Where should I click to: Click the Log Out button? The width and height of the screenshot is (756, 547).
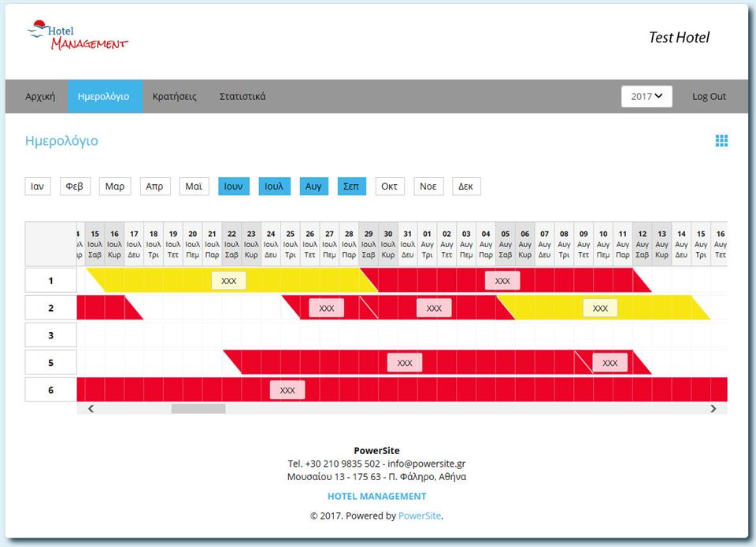point(709,97)
